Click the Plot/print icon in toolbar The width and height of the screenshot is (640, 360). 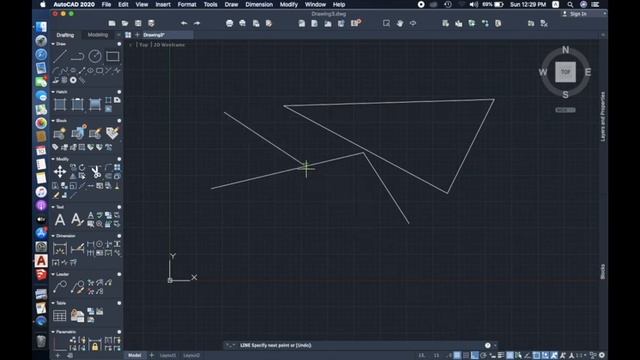229,23
